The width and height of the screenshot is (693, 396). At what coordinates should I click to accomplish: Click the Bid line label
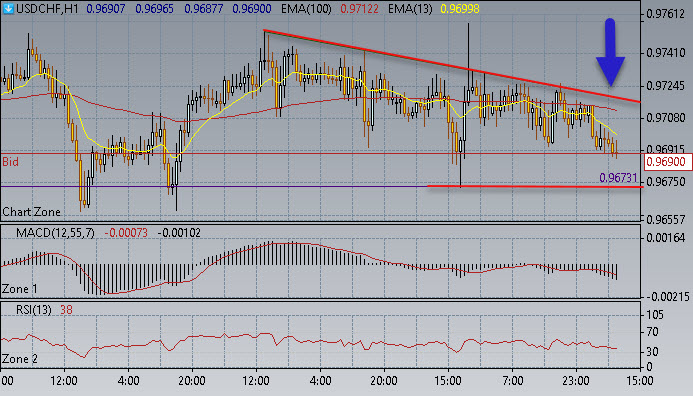10,162
